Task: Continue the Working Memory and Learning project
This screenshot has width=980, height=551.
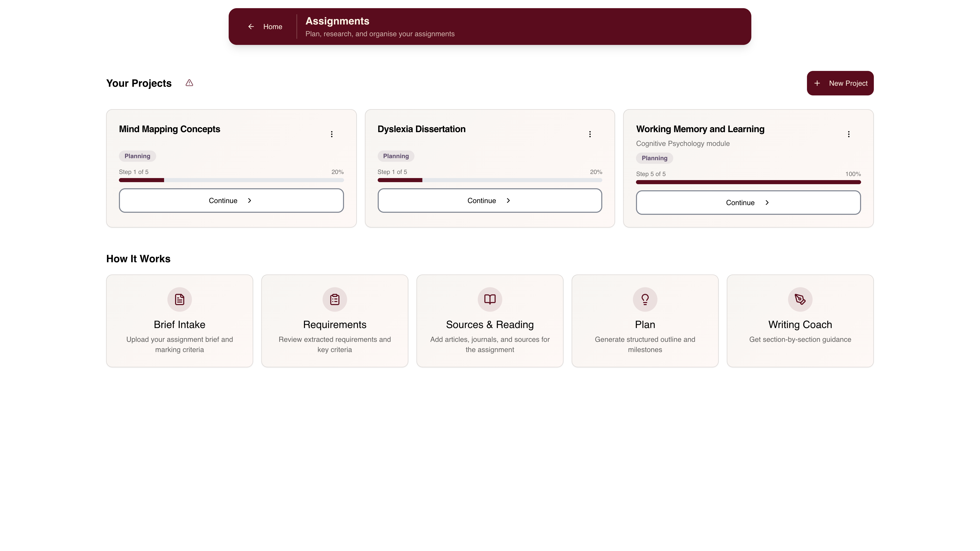Action: click(x=748, y=203)
